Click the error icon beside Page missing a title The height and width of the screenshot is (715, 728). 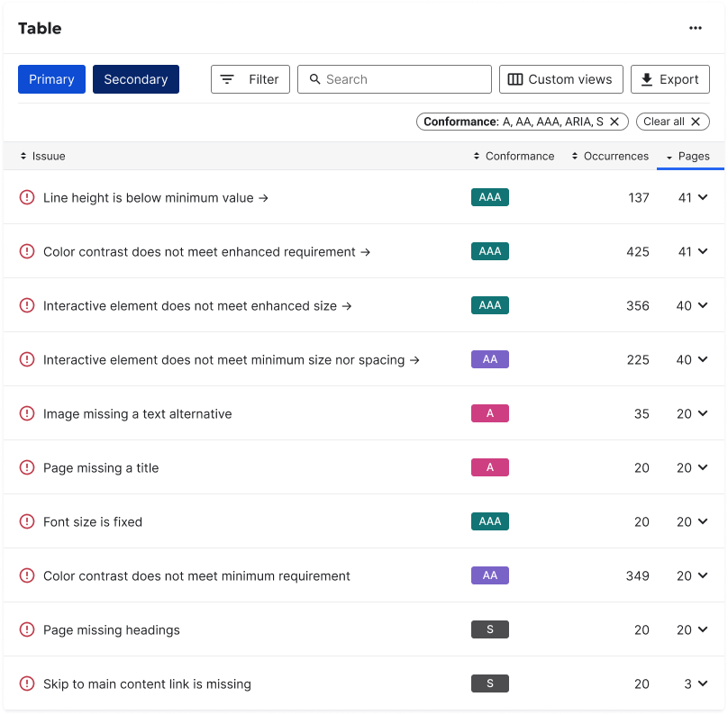pyautogui.click(x=27, y=467)
